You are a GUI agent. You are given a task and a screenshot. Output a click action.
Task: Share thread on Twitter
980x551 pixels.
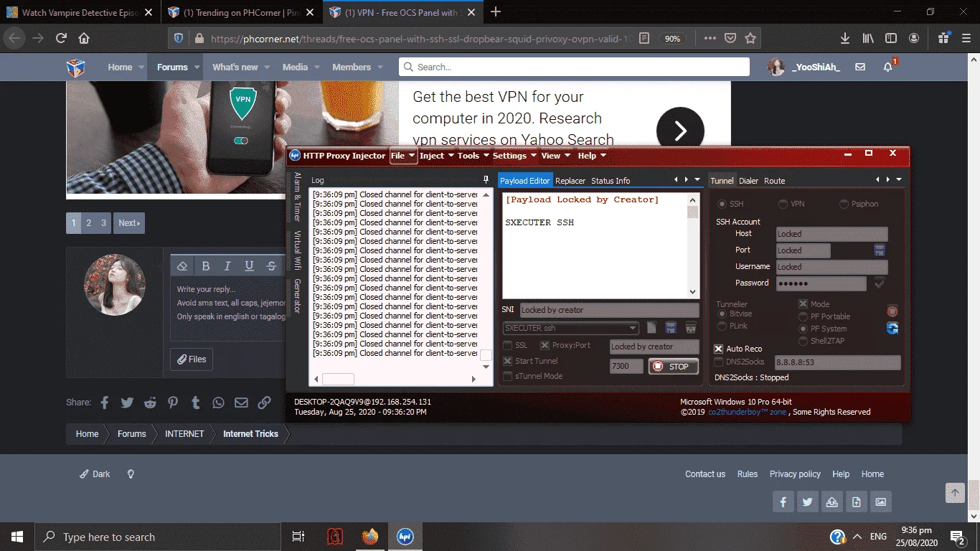pos(127,402)
